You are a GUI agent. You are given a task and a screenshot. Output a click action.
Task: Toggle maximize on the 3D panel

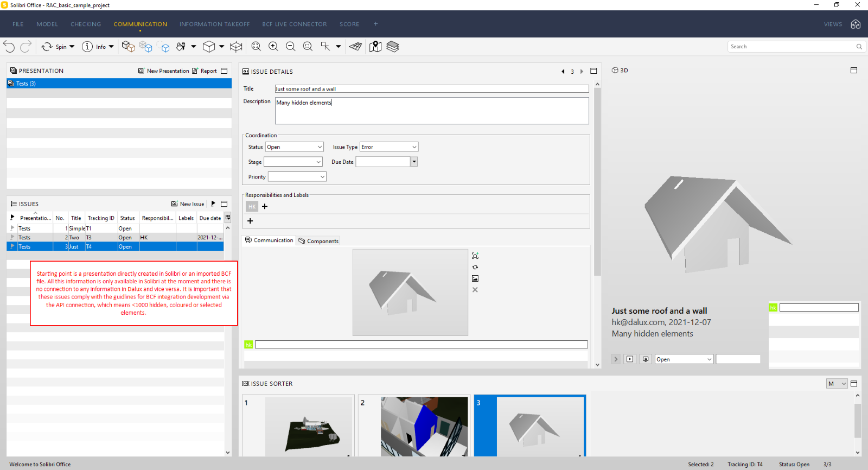coord(854,71)
